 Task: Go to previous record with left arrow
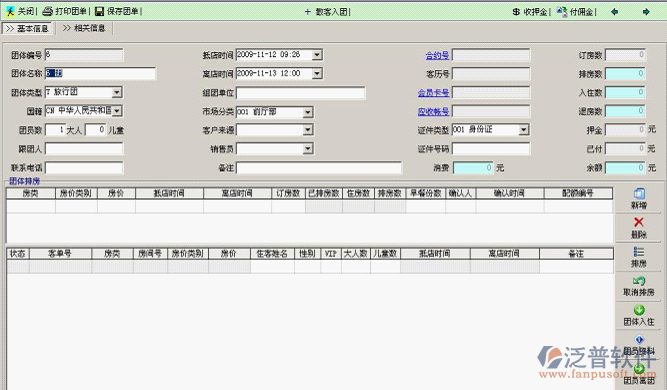614,12
